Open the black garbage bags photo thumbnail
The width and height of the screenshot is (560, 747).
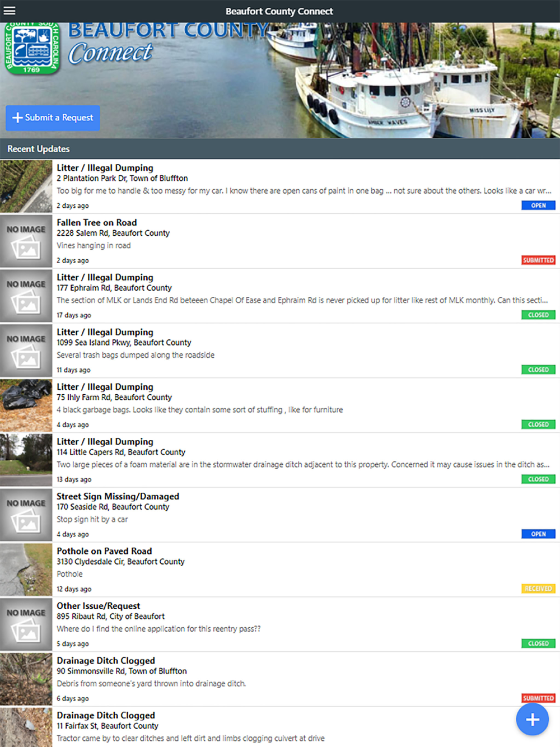[26, 406]
